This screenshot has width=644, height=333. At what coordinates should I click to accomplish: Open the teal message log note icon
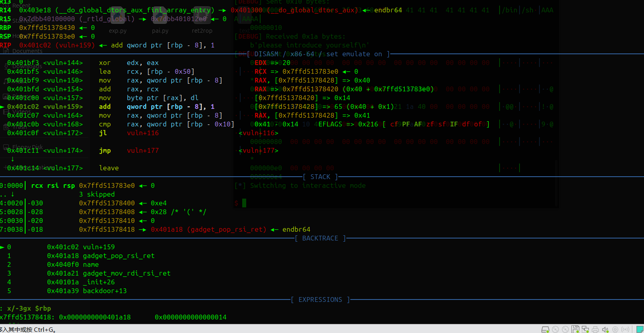point(640,329)
